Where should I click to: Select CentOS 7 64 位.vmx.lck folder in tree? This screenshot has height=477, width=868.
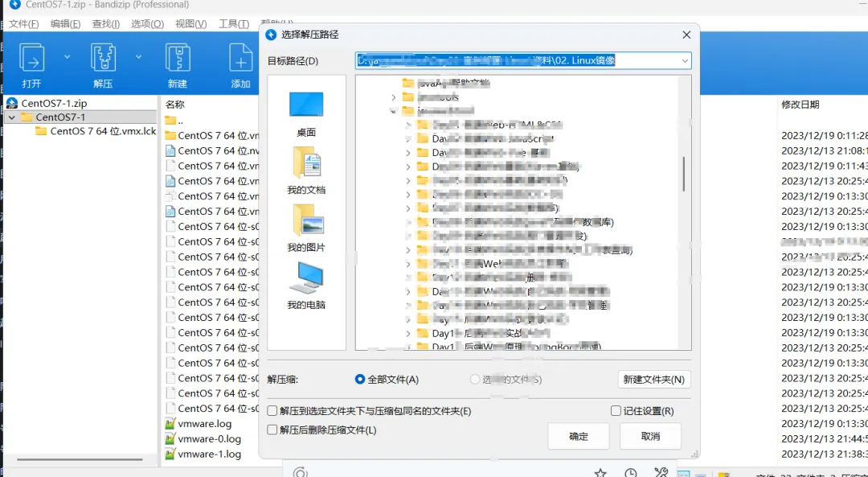tap(103, 131)
